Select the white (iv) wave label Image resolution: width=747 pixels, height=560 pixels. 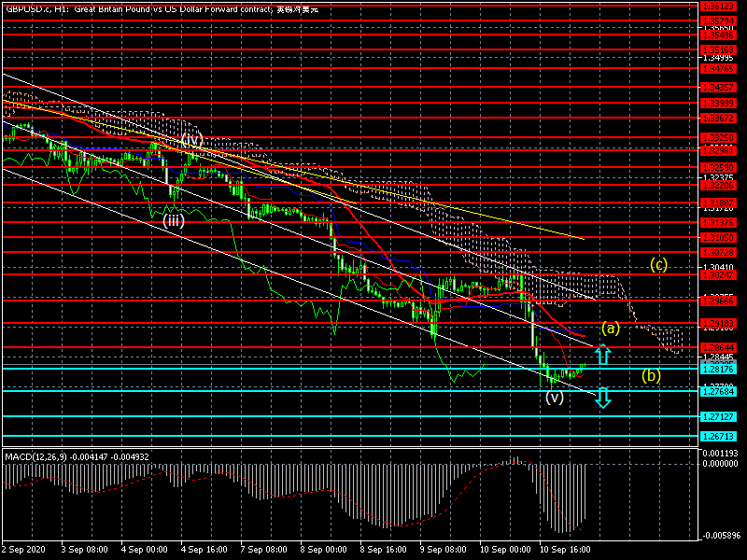[191, 140]
